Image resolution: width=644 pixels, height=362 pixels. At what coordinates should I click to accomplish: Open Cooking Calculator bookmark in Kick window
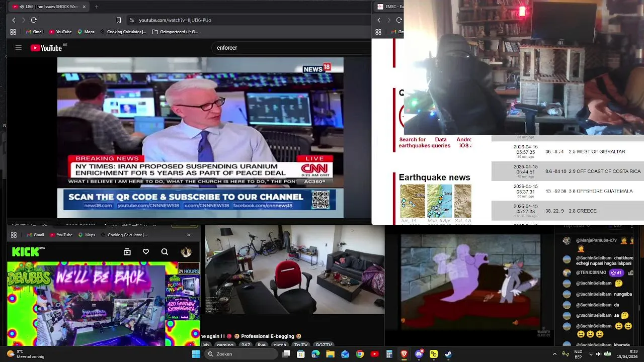pyautogui.click(x=123, y=235)
